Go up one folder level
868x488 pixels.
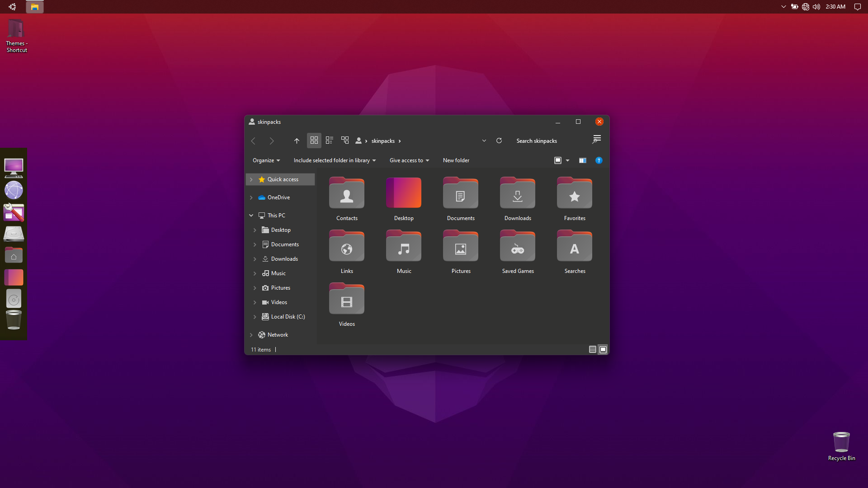297,141
